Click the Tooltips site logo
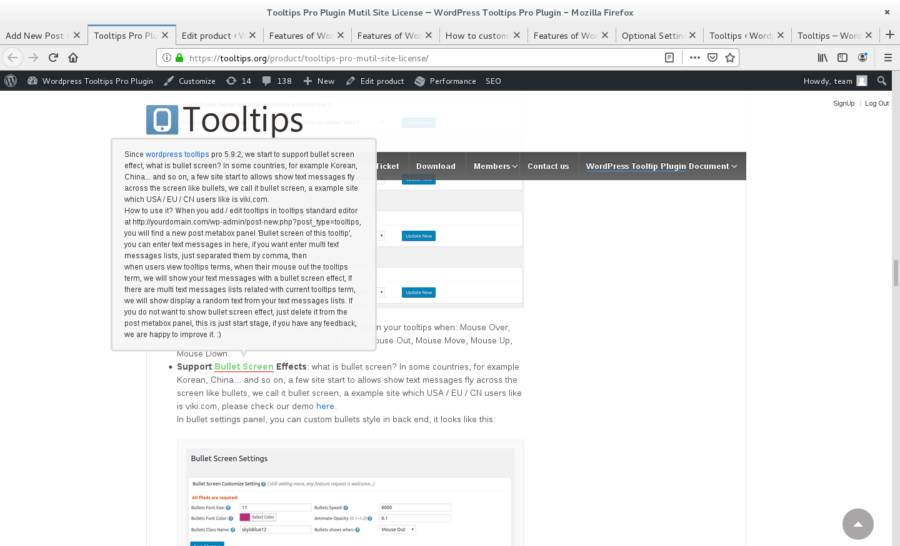The width and height of the screenshot is (900, 546). [x=224, y=119]
